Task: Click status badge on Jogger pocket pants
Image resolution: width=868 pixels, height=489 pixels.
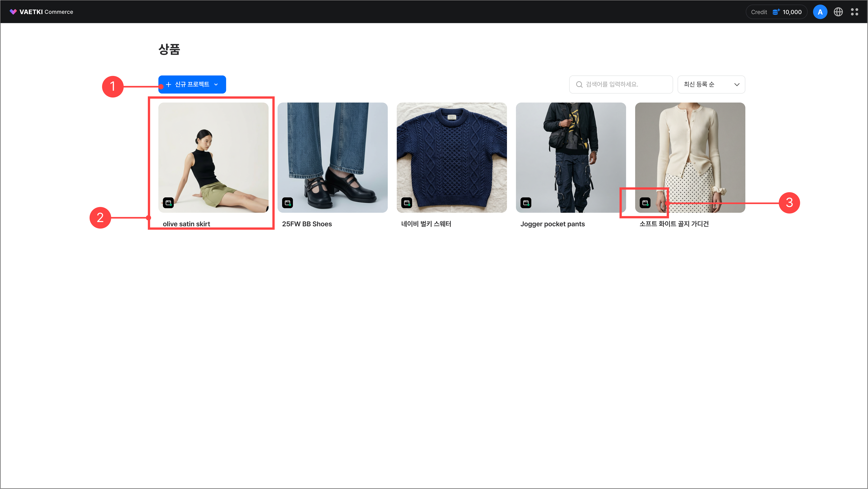Action: pos(526,203)
